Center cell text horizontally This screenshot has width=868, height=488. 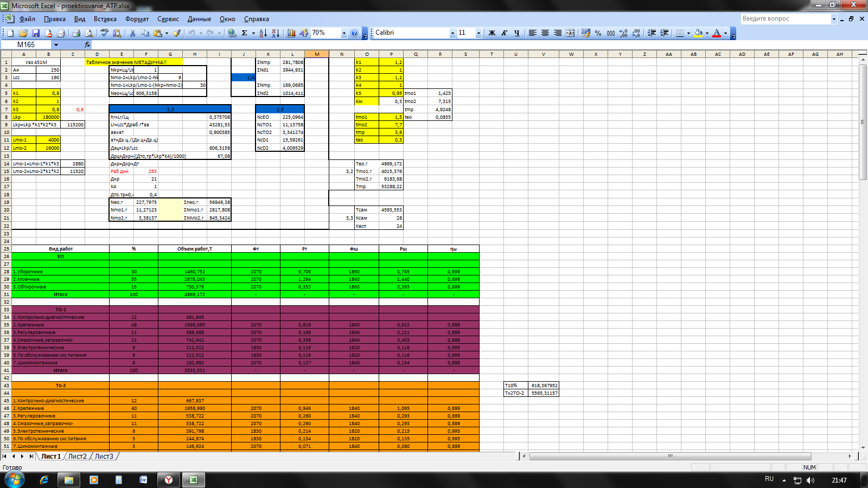coord(545,33)
